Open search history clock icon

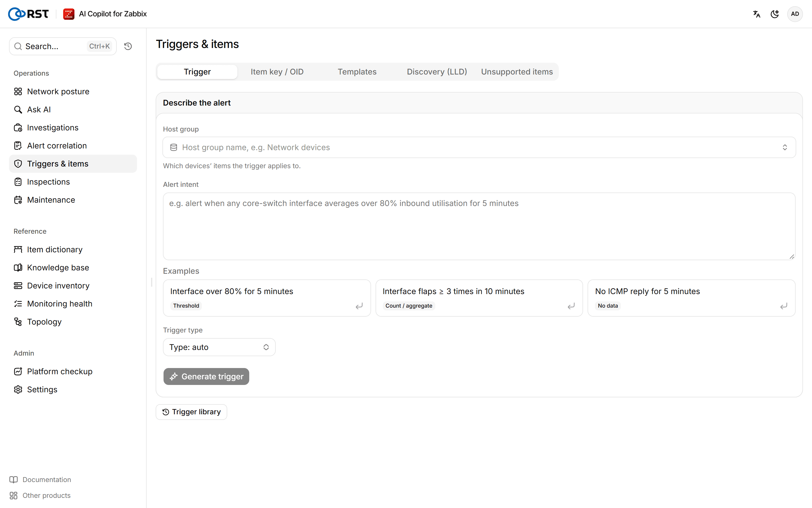click(128, 46)
